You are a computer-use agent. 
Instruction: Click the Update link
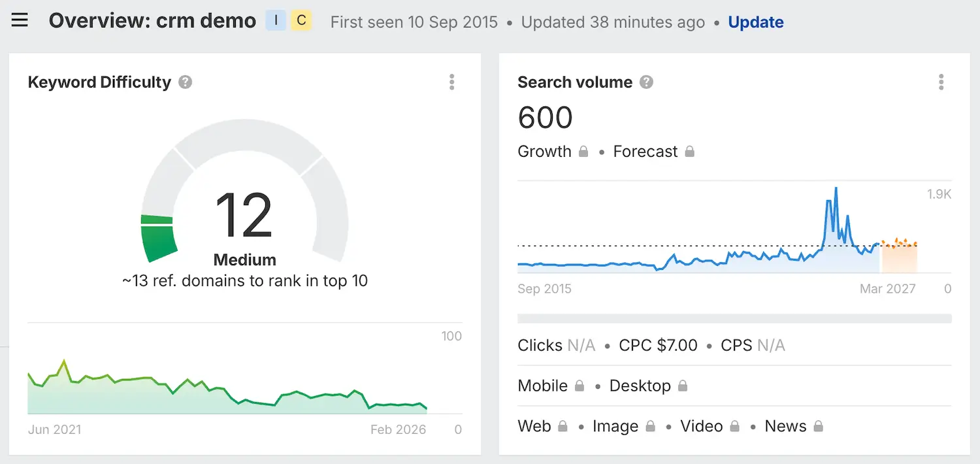coord(756,22)
